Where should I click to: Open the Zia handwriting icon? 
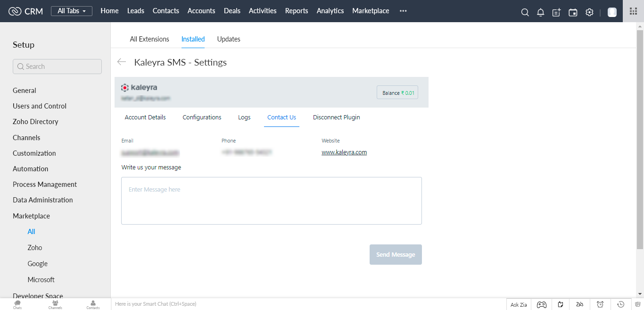(580, 304)
